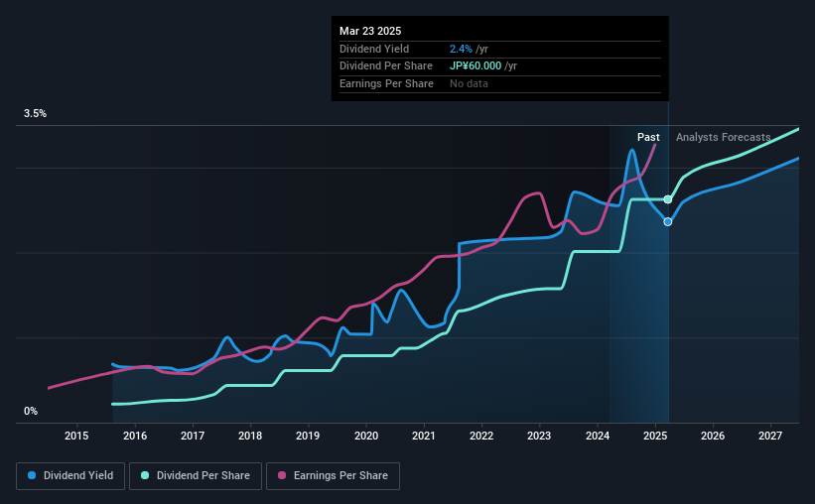This screenshot has height=504, width=815.
Task: Click the No data earnings value
Action: pos(469,83)
